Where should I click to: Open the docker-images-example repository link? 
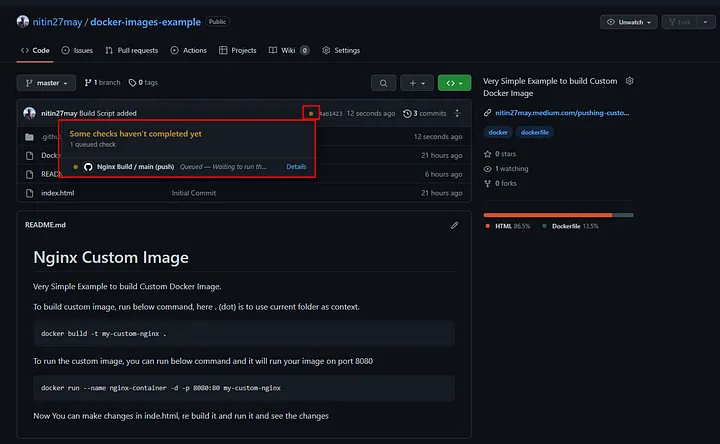coord(146,22)
